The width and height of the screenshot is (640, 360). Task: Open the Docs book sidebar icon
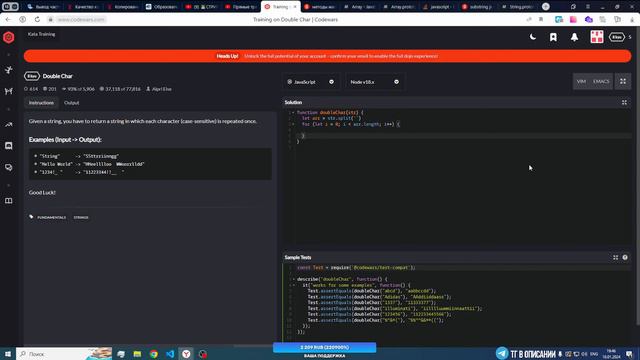[9, 201]
